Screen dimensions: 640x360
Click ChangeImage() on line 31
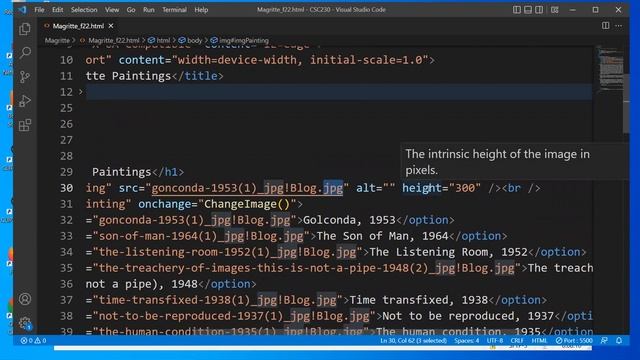247,204
